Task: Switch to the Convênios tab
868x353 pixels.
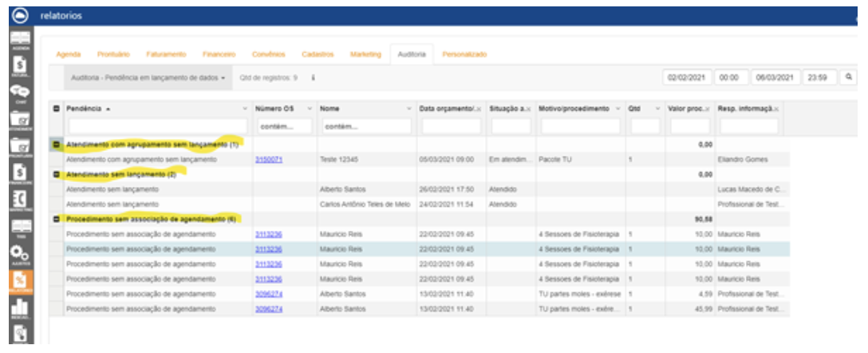Action: (269, 54)
